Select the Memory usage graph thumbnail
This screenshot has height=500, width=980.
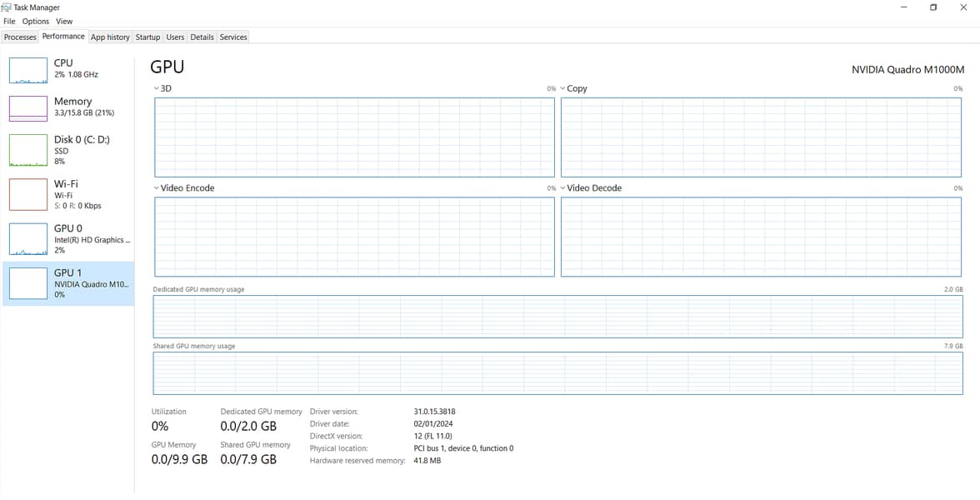pyautogui.click(x=28, y=108)
